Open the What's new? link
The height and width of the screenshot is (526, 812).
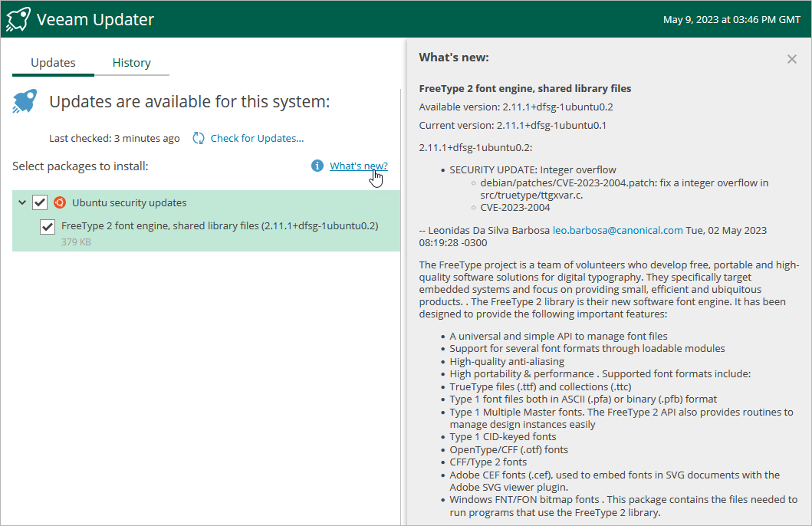click(358, 166)
